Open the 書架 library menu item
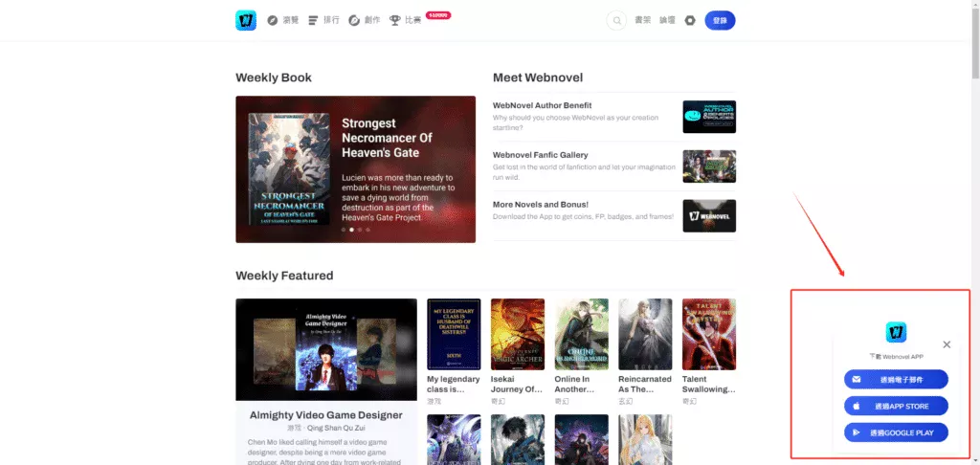The height and width of the screenshot is (465, 980). [x=643, y=20]
